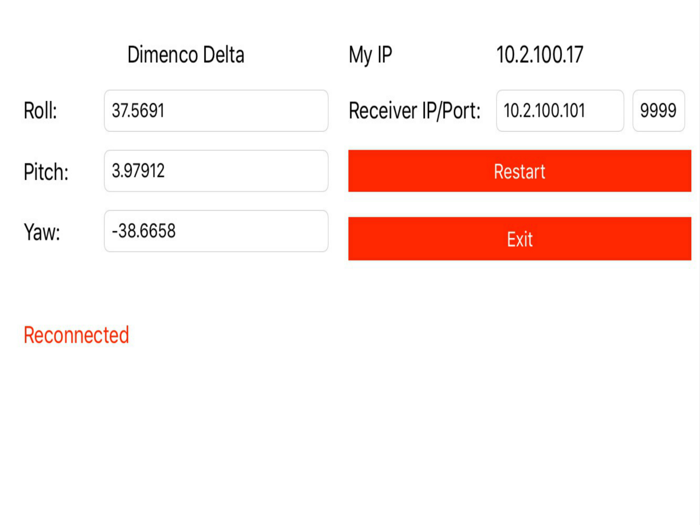The image size is (700, 525).
Task: Click the Receiver IP address field
Action: (x=560, y=111)
